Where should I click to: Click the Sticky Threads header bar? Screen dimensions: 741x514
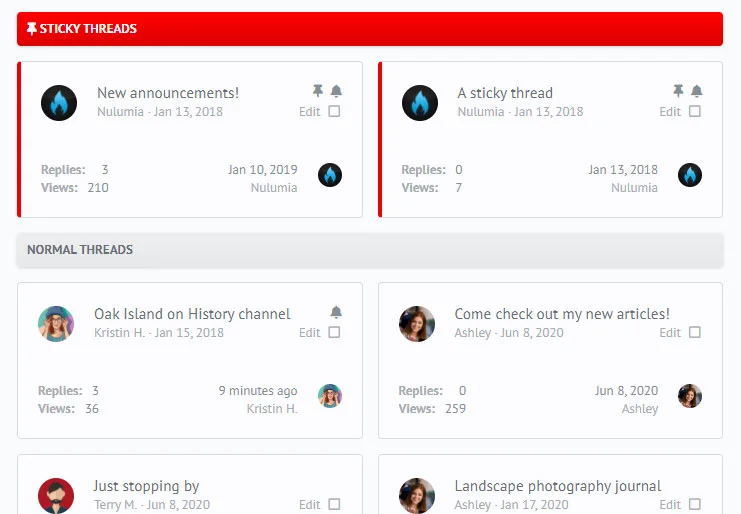click(370, 29)
